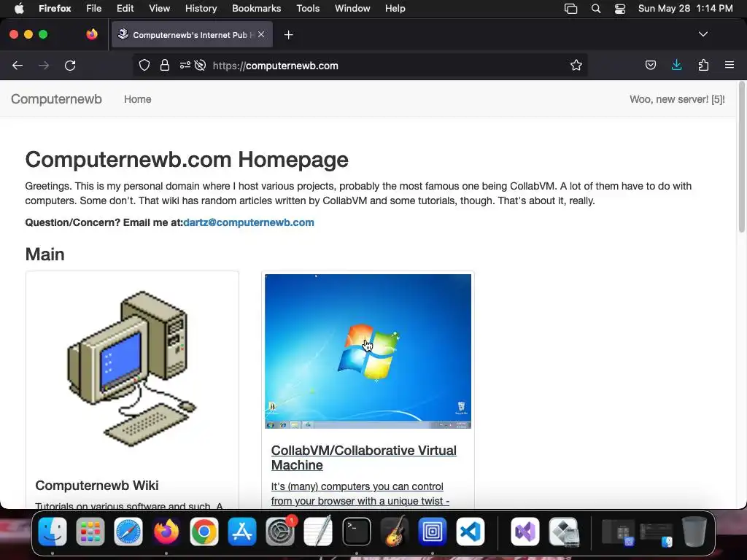Open the CollabVM/Collaborative Virtual Machine link
The image size is (747, 560).
(364, 458)
